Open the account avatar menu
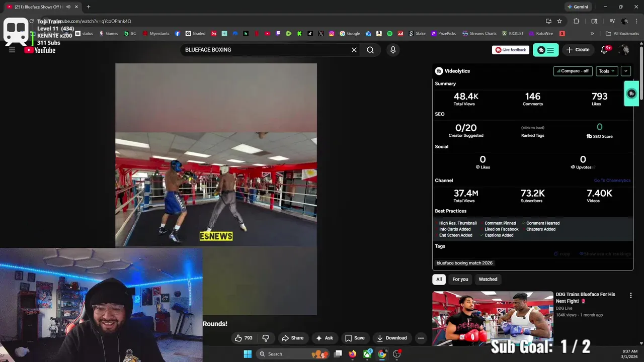Viewport: 644px width, 362px height. pos(624,50)
